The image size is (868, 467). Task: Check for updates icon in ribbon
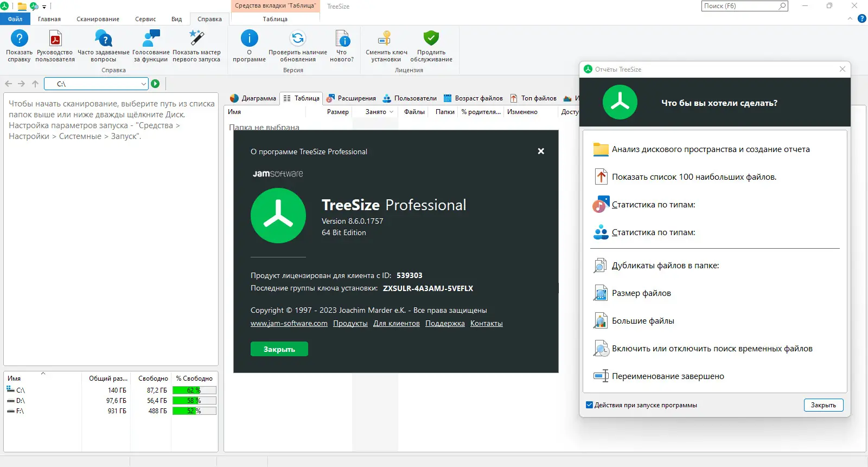point(298,39)
